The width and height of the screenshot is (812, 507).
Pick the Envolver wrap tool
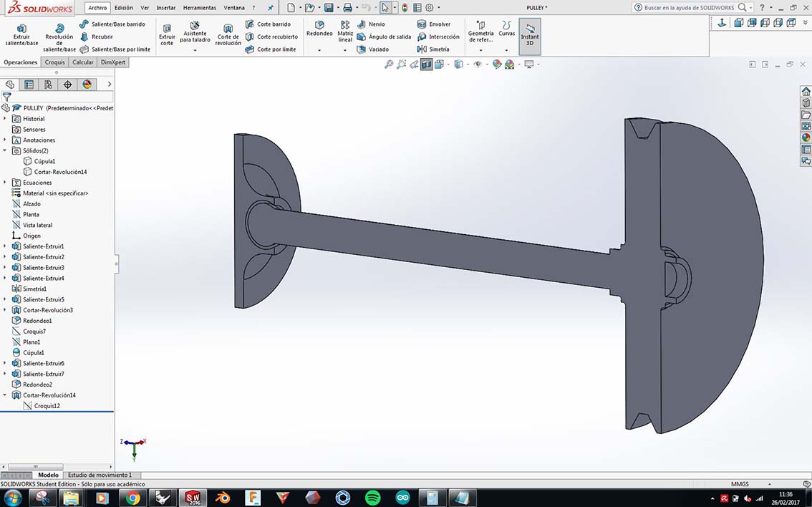[434, 24]
